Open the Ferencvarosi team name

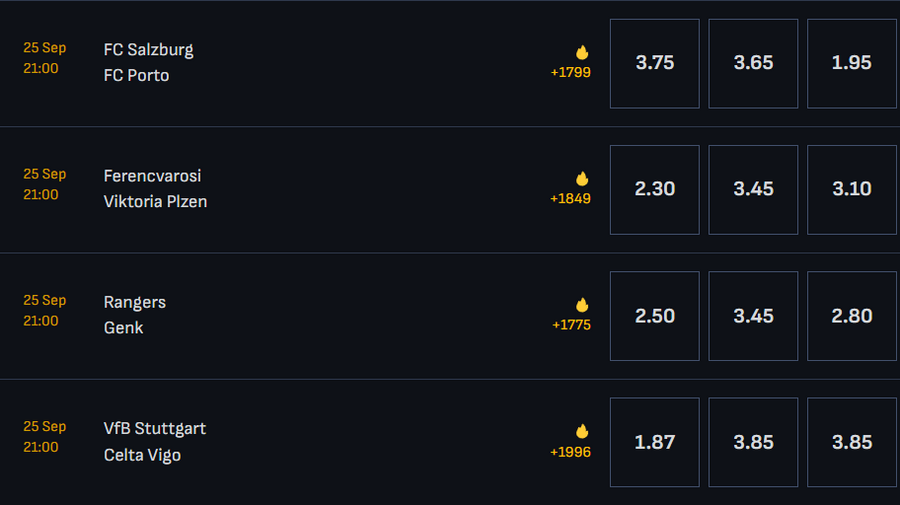click(152, 176)
